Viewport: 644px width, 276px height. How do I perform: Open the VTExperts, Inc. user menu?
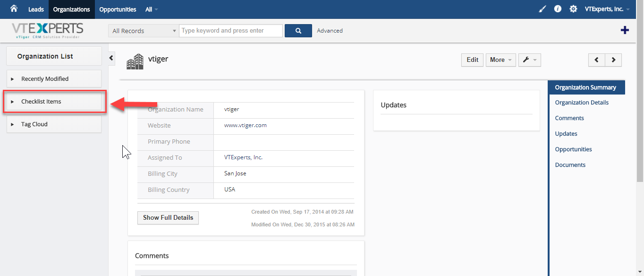point(607,9)
